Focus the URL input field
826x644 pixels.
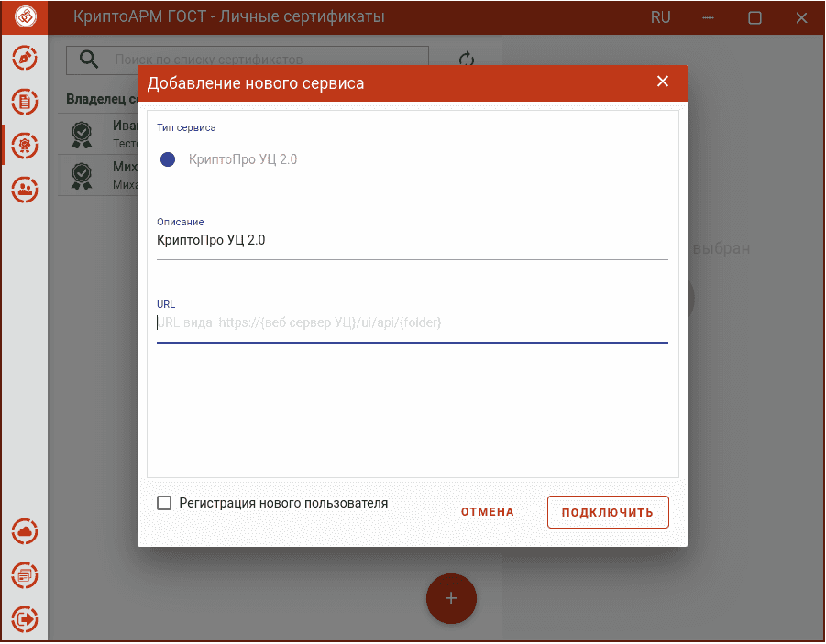click(412, 322)
